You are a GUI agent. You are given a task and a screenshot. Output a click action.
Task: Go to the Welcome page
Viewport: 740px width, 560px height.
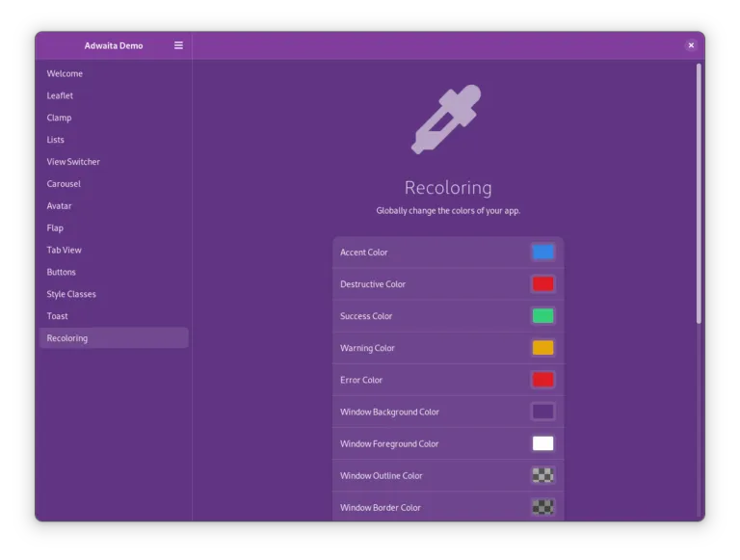tap(65, 73)
